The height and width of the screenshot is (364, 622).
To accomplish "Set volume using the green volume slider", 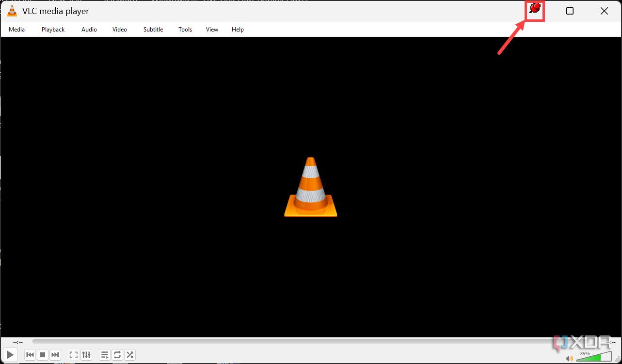I will pos(594,357).
